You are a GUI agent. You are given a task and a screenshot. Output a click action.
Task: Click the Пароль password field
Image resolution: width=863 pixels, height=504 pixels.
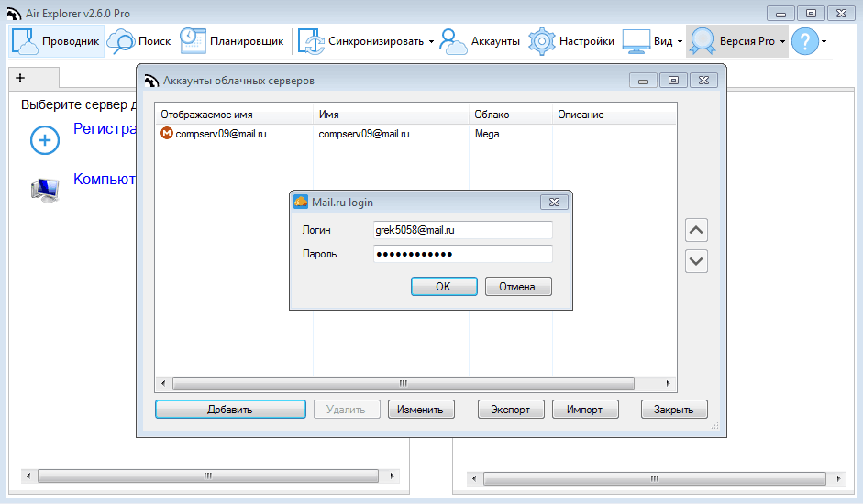tap(462, 254)
